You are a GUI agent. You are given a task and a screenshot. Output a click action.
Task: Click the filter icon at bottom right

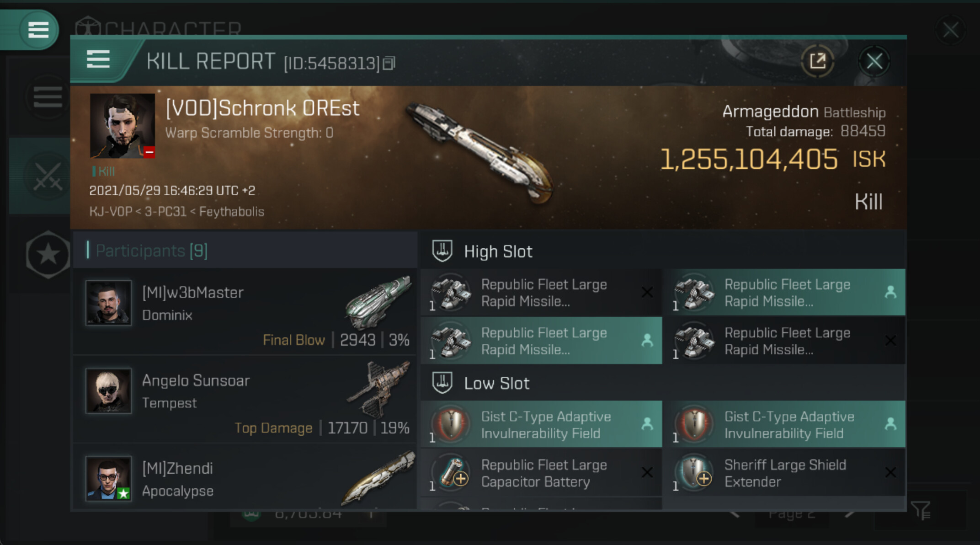click(x=920, y=510)
